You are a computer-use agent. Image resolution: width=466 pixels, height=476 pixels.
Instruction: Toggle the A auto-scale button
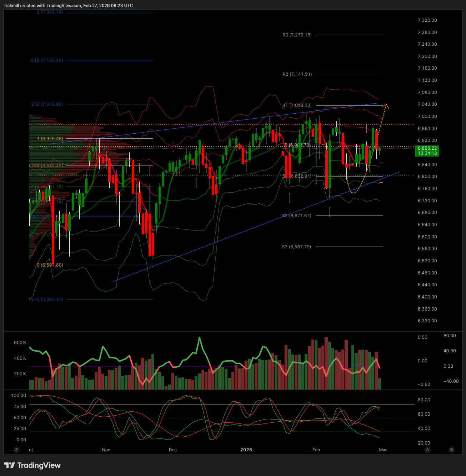click(x=427, y=450)
